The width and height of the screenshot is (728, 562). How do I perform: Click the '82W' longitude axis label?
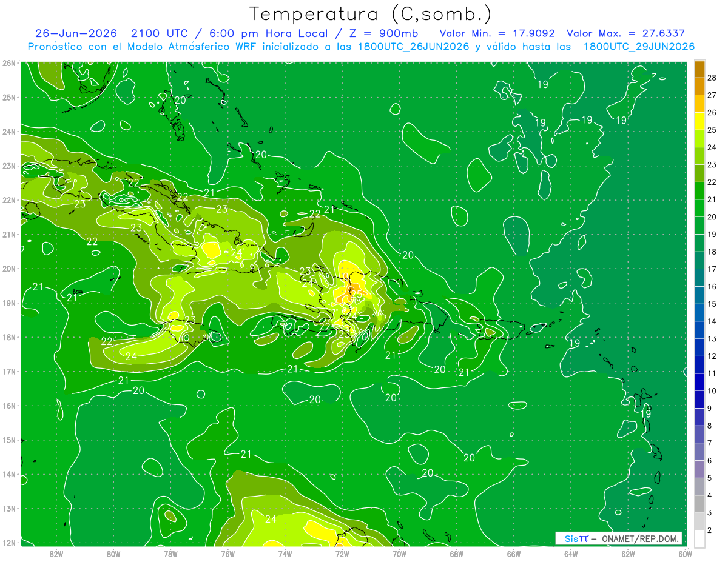(56, 554)
